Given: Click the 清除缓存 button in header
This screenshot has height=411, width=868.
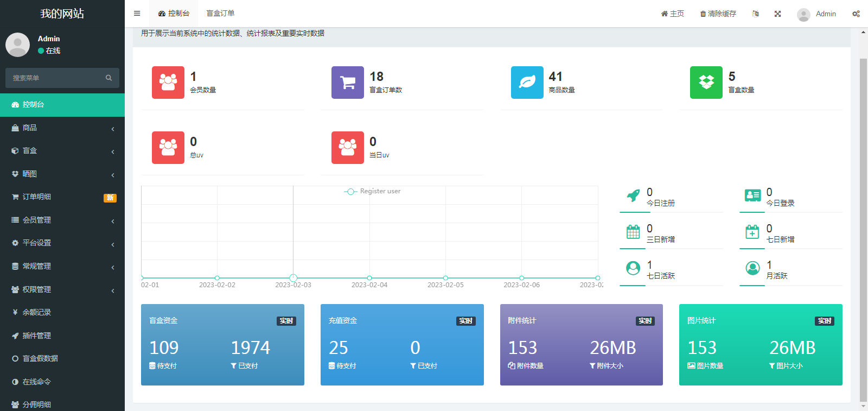Looking at the screenshot, I should click(x=718, y=14).
